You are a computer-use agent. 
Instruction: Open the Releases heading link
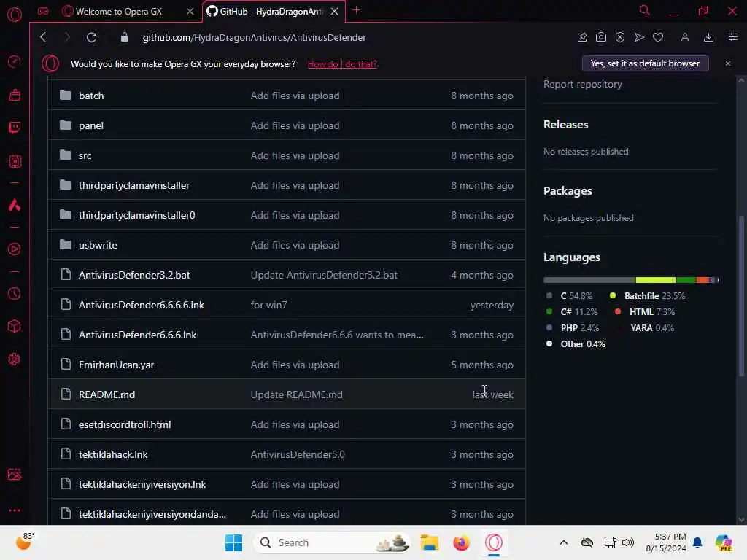565,124
